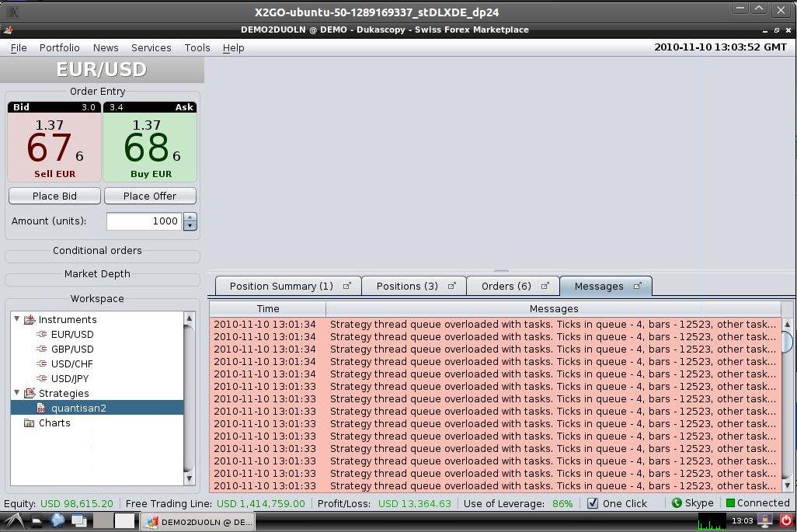This screenshot has height=532, width=797.
Task: Click the Sell EUR bid panel
Action: [x=54, y=142]
